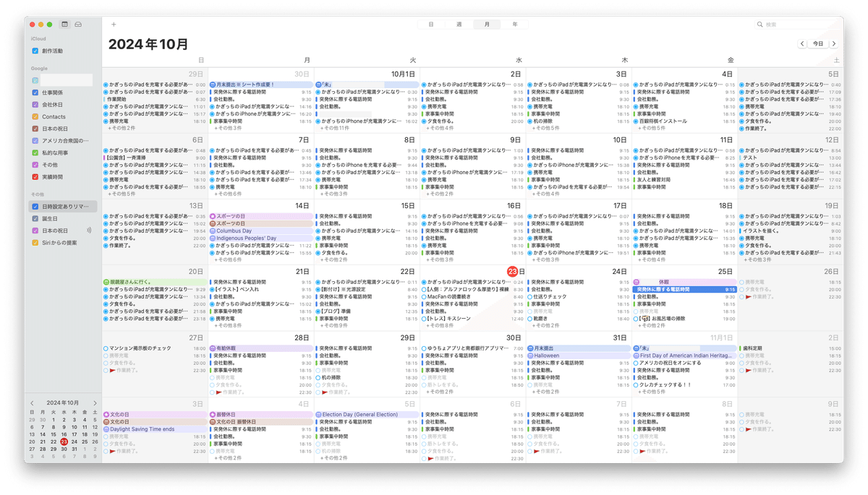The height and width of the screenshot is (495, 868).
Task: Open the Indigenous Peoples' Day event
Action: (x=260, y=238)
